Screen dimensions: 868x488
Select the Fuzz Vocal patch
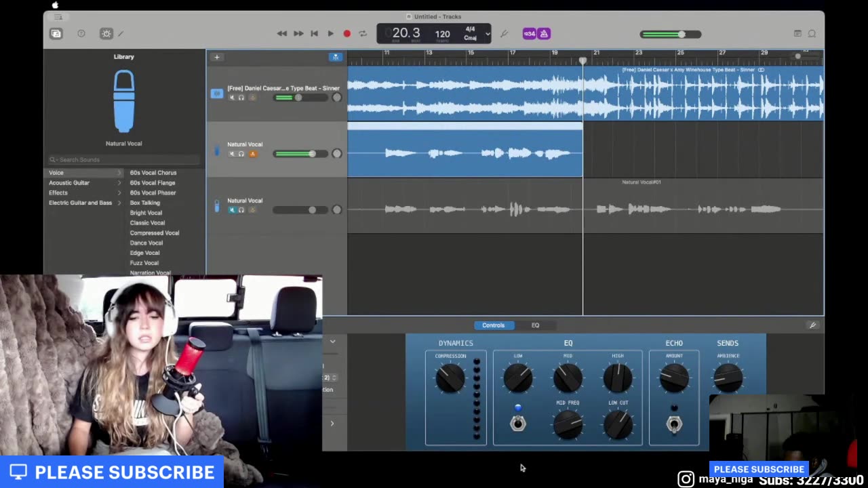[x=144, y=263]
